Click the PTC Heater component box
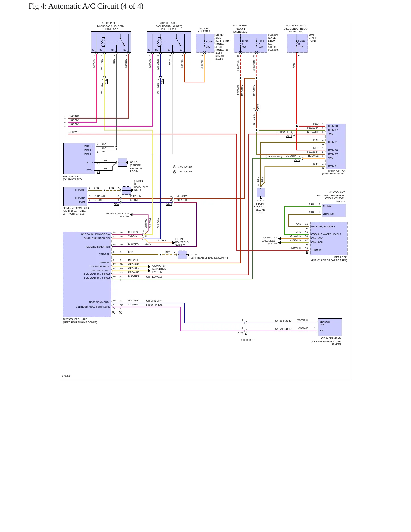The height and width of the screenshot is (532, 411). pos(79,158)
